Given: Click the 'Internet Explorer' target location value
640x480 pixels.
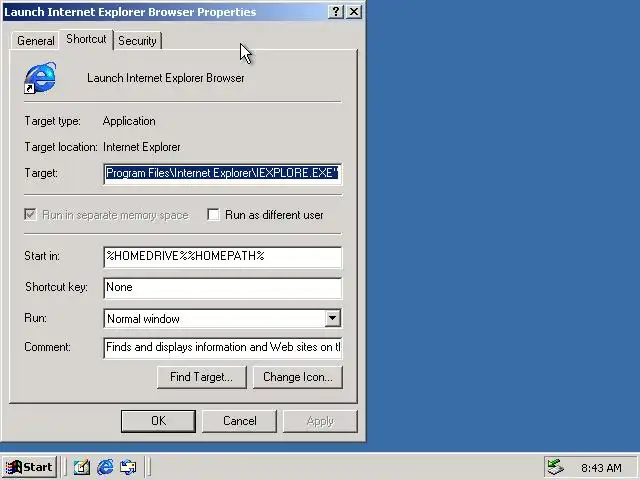Looking at the screenshot, I should pos(142,147).
